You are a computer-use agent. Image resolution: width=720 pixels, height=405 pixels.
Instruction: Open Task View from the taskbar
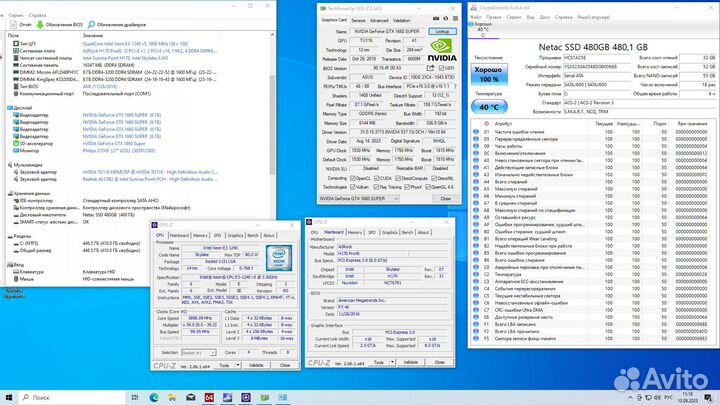(135, 398)
